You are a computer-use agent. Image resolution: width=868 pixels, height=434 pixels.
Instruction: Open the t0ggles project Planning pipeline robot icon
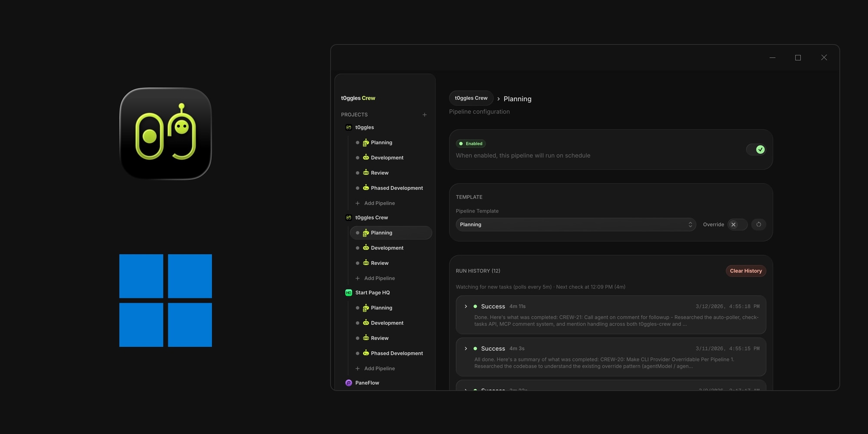[x=366, y=142]
